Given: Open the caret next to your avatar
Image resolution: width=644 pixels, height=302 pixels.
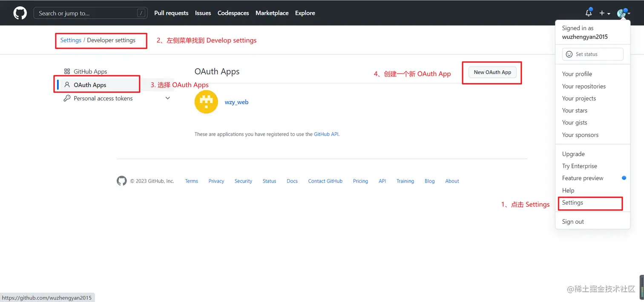Looking at the screenshot, I should click(628, 14).
